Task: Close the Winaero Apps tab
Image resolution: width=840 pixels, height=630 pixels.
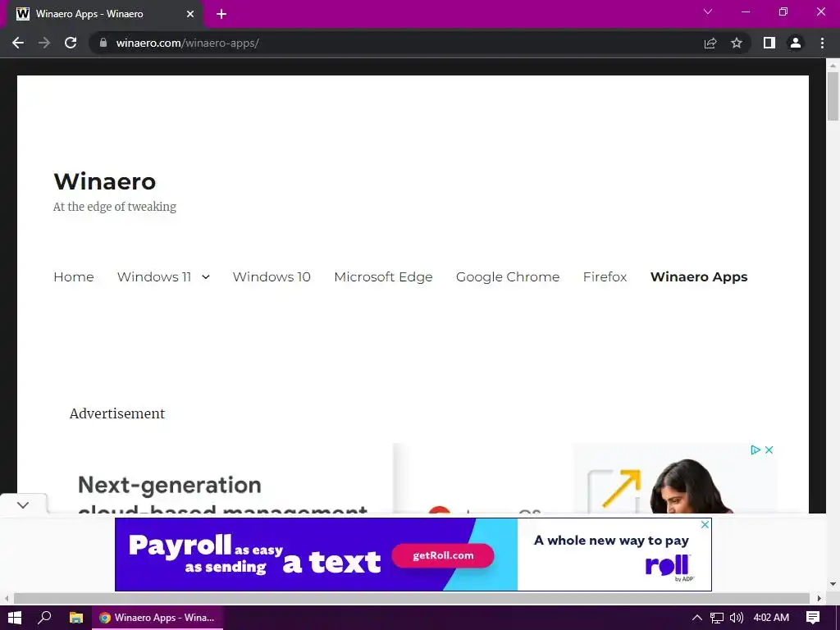Action: (190, 14)
